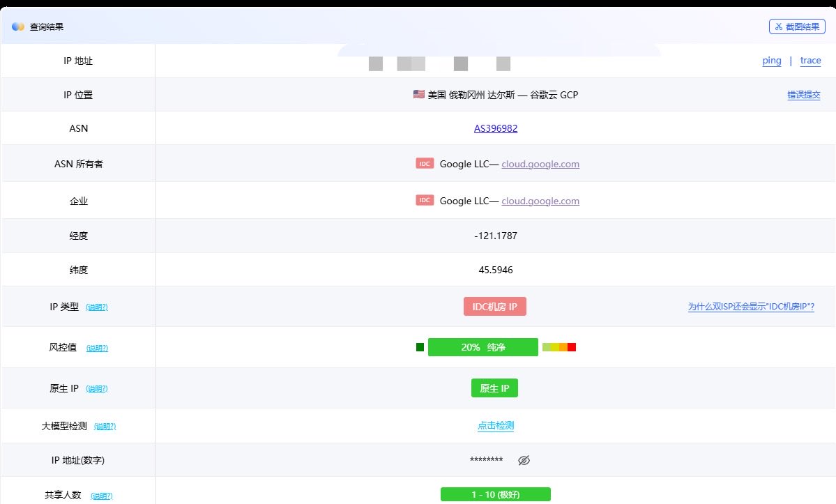Click IDC badge icon in ASN 所有者 row
Viewport: 836px width, 504px height.
click(x=425, y=164)
